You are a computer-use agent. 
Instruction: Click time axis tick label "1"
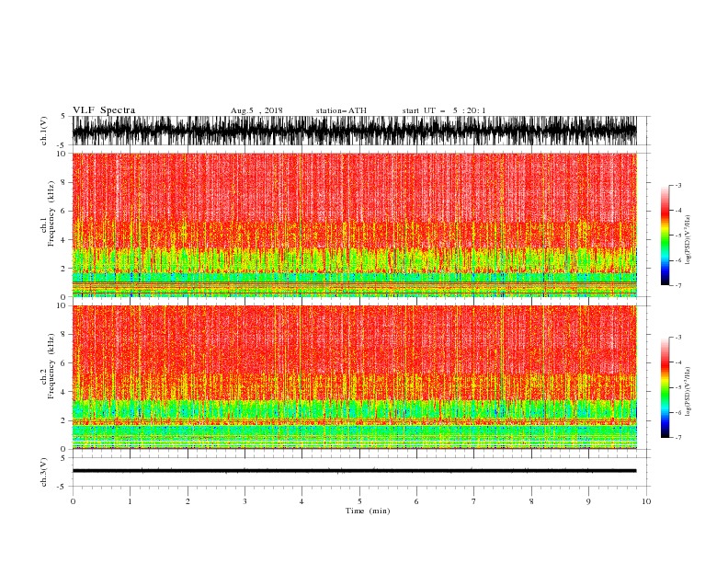130,501
